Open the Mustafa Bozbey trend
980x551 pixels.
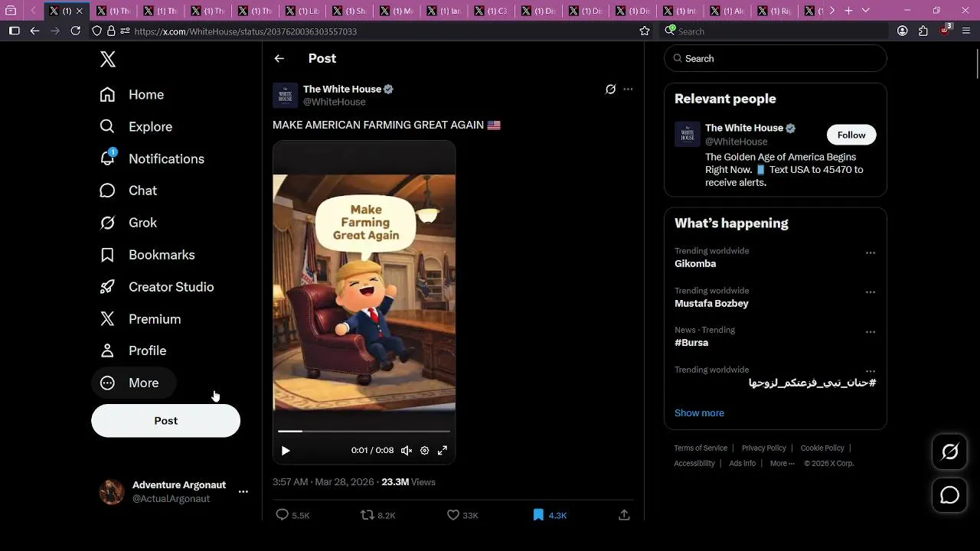[711, 304]
